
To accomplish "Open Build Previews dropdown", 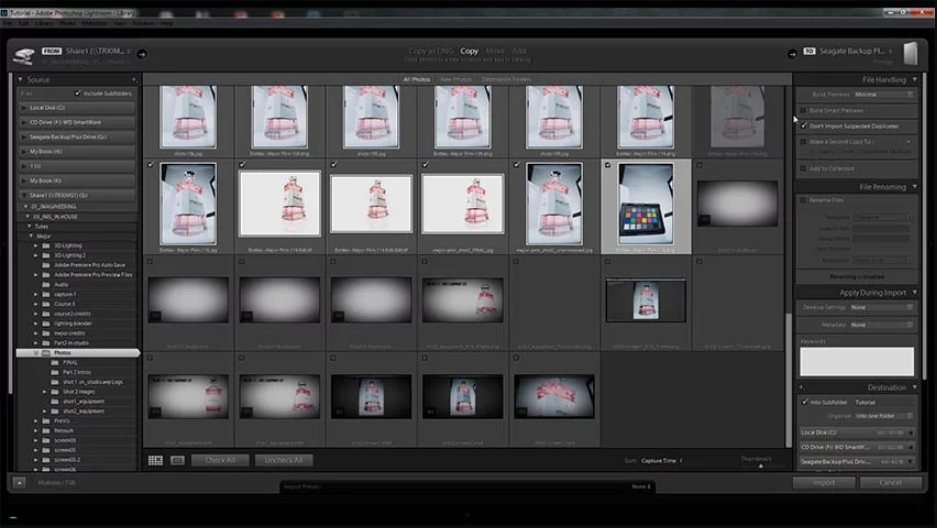I will pyautogui.click(x=883, y=94).
